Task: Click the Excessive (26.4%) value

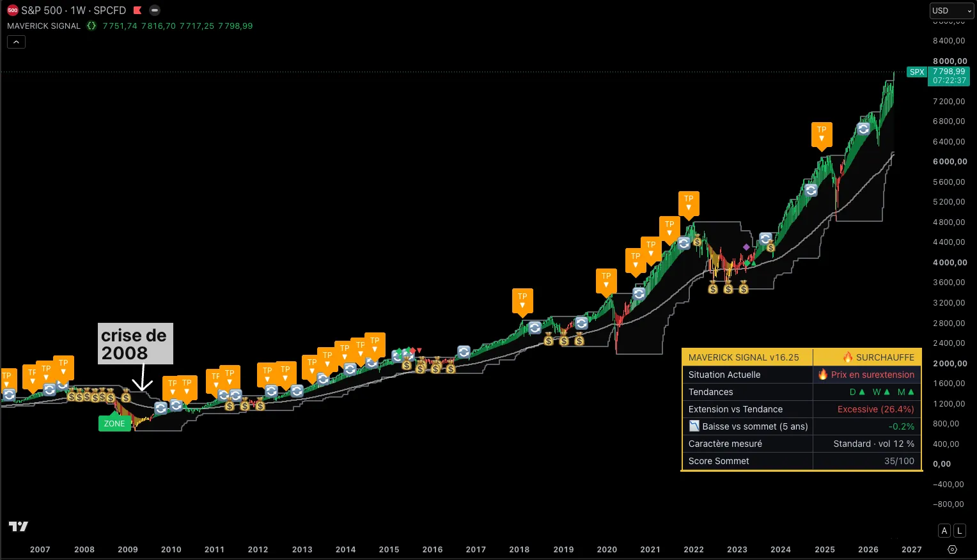Action: [x=876, y=409]
